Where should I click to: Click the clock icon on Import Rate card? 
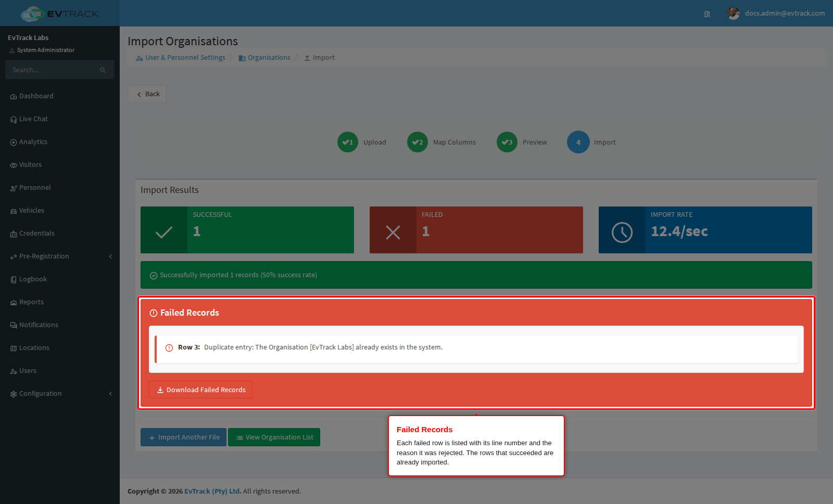click(x=622, y=232)
